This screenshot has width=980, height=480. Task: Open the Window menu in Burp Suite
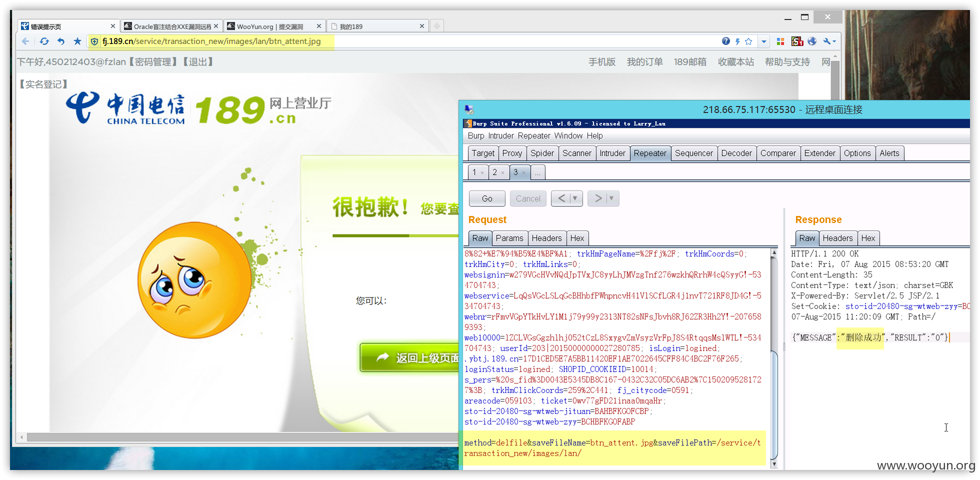[568, 135]
